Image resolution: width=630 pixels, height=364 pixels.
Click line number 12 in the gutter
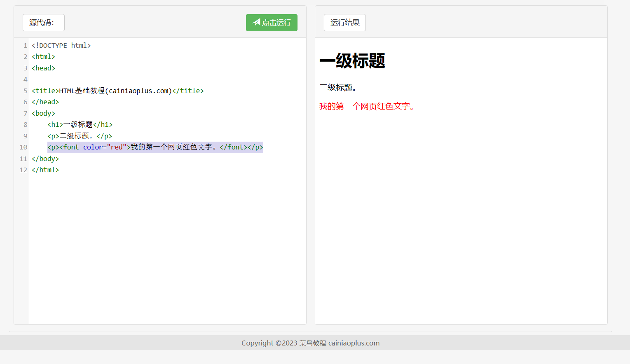(x=23, y=170)
